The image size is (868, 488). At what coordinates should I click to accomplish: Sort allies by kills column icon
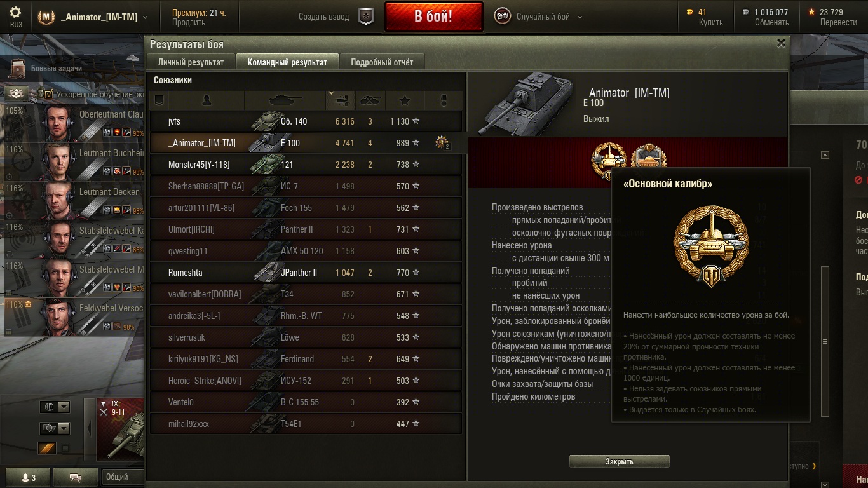tap(370, 100)
